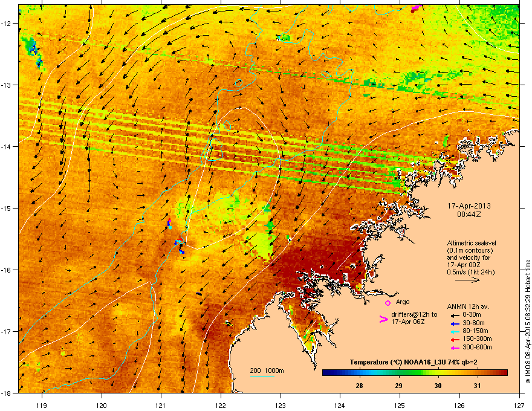This screenshot has width=532, height=411.
Task: Click the '(0.1m contours)' legend text
Action: [x=470, y=251]
